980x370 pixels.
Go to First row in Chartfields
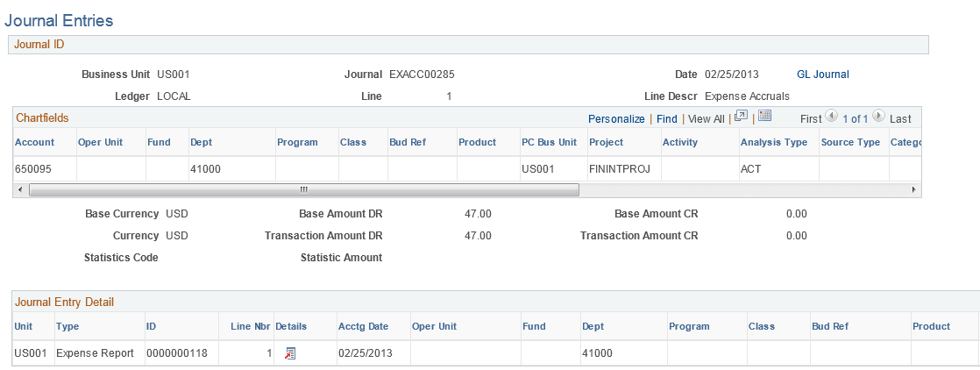tap(811, 118)
